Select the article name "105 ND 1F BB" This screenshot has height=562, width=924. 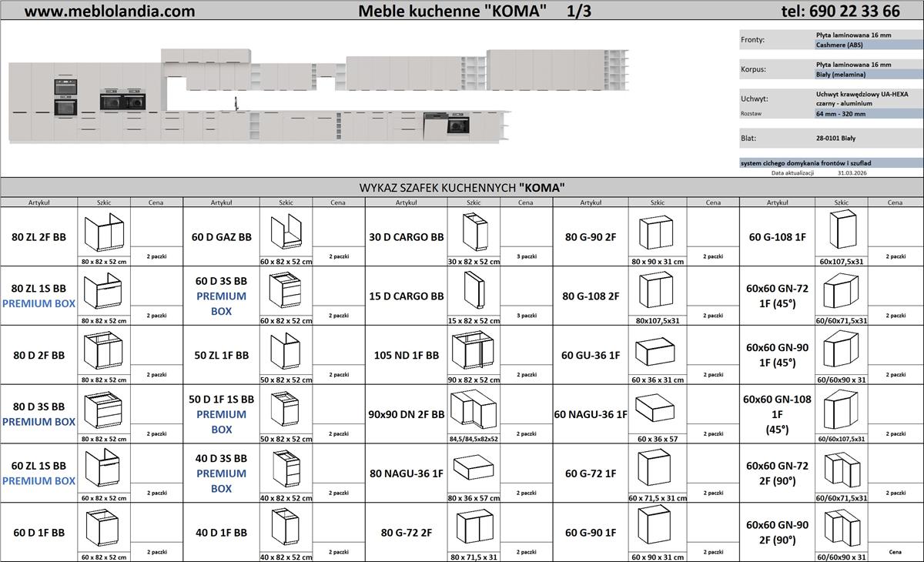[x=407, y=355]
